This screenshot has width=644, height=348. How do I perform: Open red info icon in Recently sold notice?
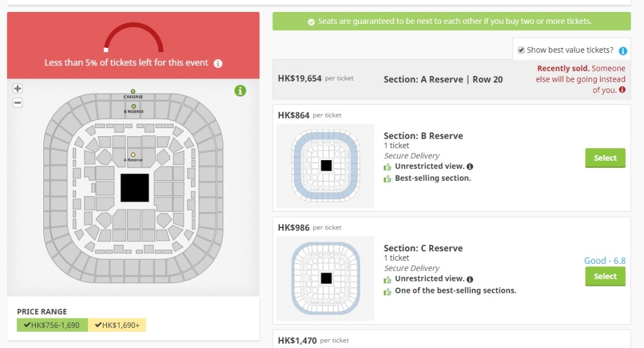(623, 89)
